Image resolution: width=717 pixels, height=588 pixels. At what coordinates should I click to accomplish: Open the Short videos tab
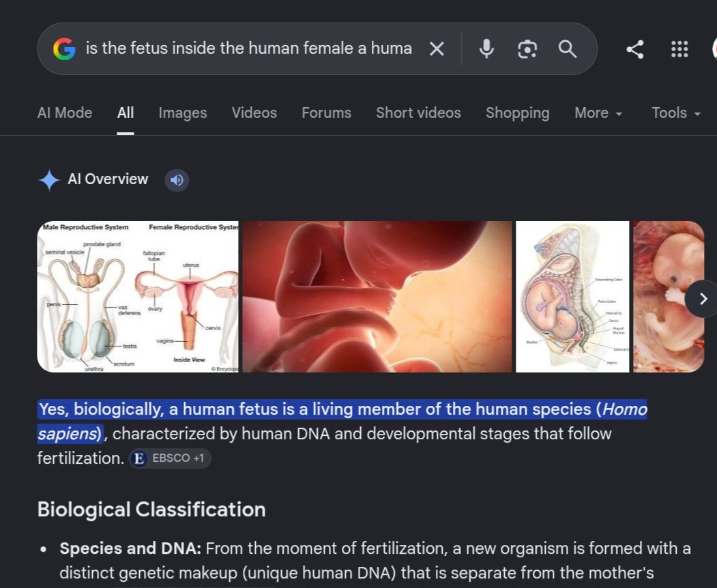coord(418,113)
